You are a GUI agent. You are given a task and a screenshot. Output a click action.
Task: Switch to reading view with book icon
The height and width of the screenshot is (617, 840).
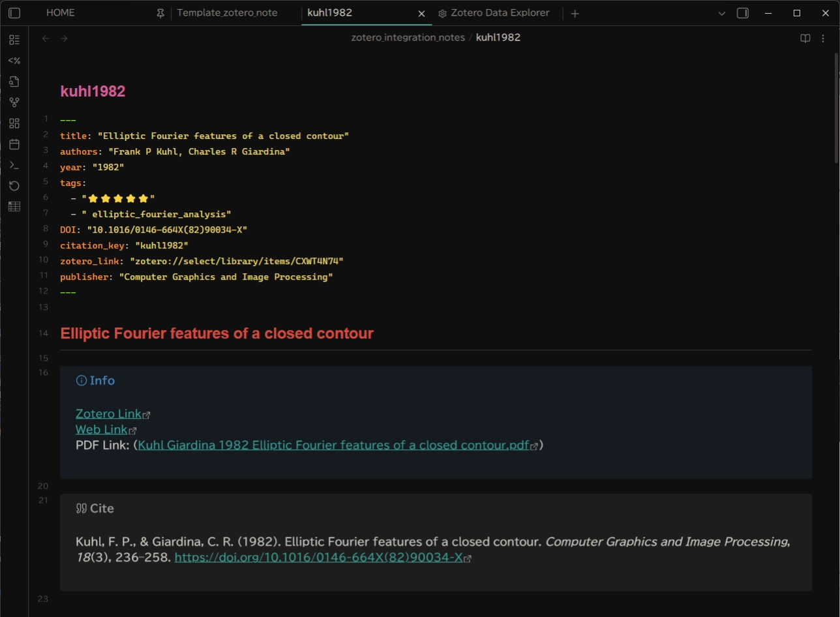805,38
